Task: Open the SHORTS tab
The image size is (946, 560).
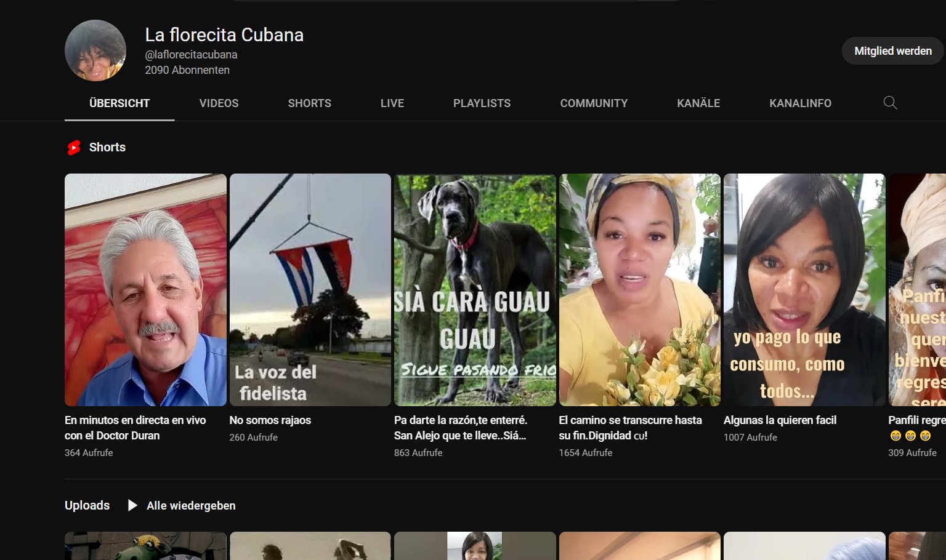Action: pos(309,103)
